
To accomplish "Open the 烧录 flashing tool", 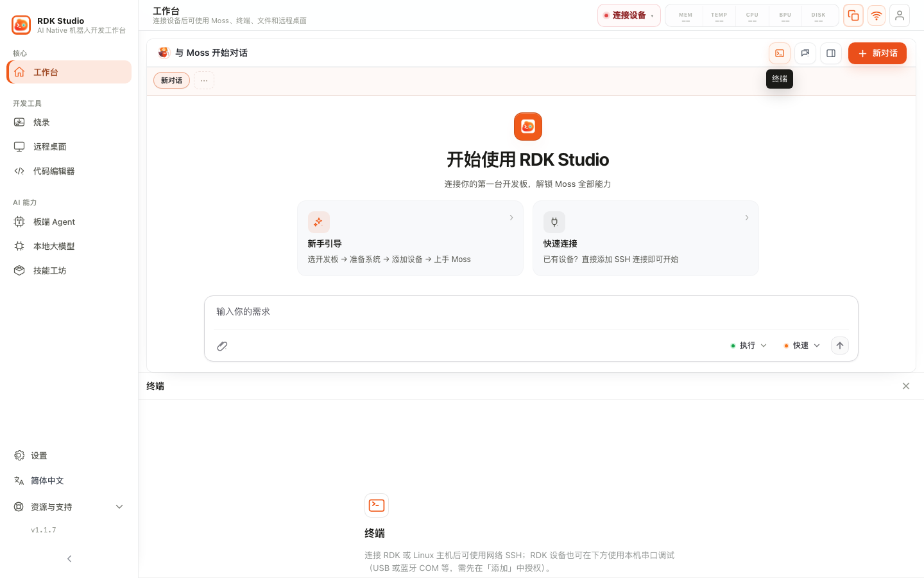I will click(69, 122).
